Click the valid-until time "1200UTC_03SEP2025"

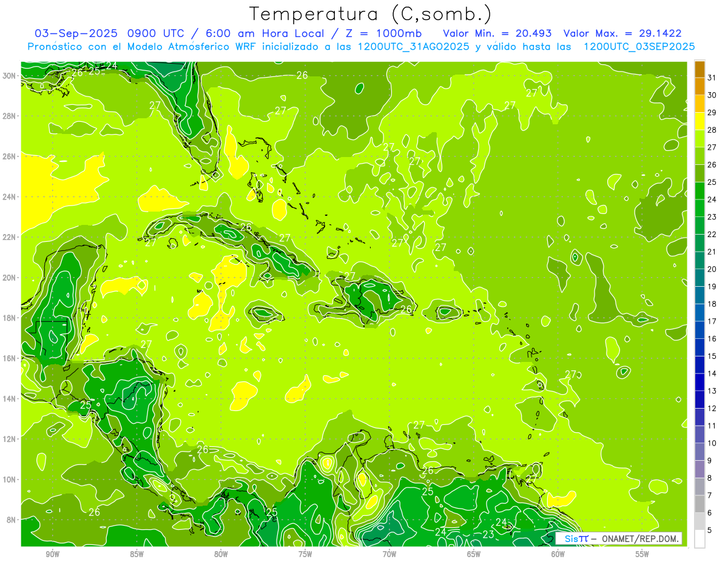click(639, 47)
